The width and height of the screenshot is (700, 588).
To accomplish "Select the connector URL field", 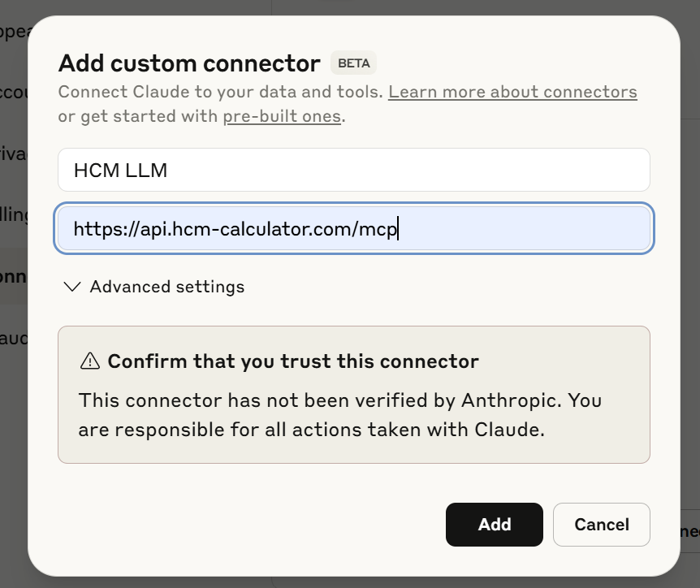I will tap(353, 228).
